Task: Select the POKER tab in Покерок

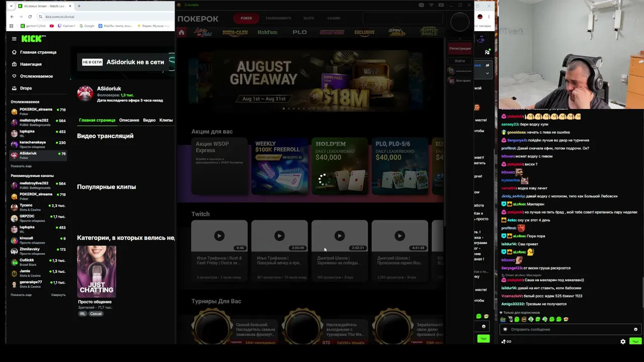Action: pos(246,18)
